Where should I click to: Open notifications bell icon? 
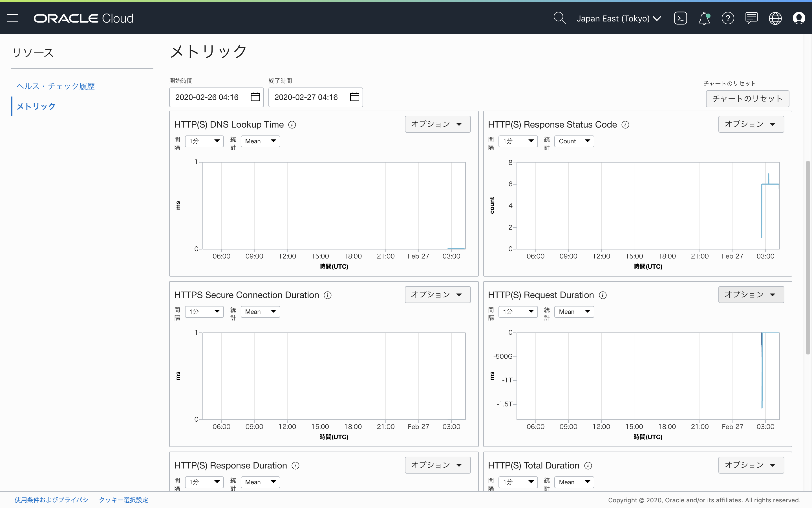(x=704, y=18)
